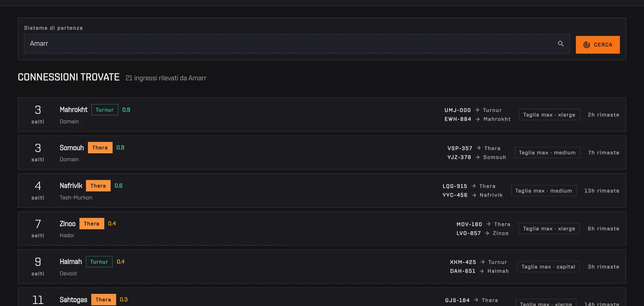This screenshot has height=306, width=644.
Task: Open the Mahrokht connection row
Action: tap(322, 115)
